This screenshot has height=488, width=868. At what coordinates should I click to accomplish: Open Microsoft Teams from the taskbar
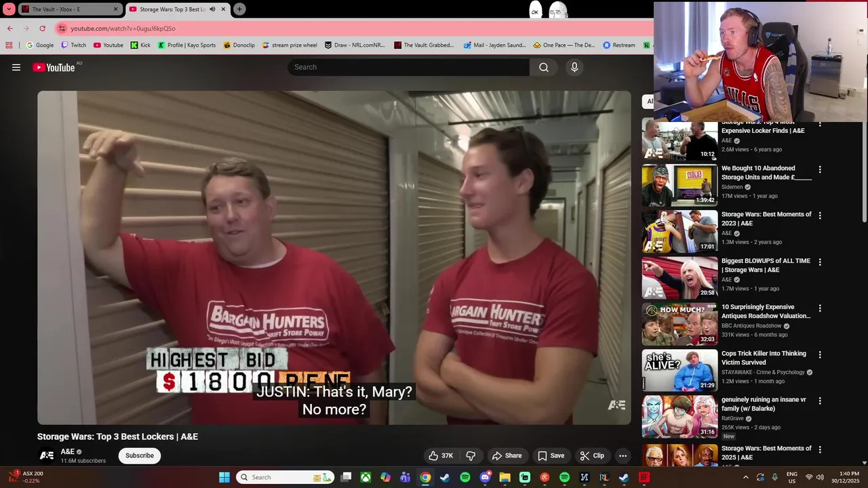pyautogui.click(x=406, y=477)
